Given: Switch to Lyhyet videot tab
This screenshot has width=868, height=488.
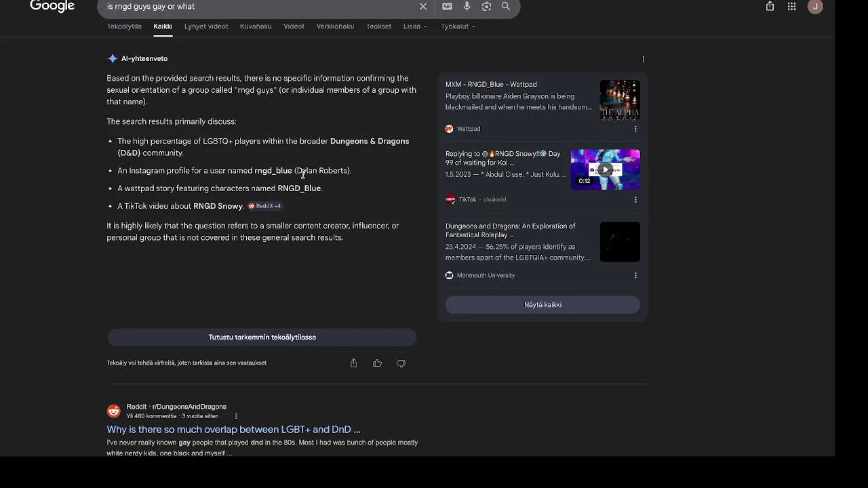Looking at the screenshot, I should click(206, 26).
